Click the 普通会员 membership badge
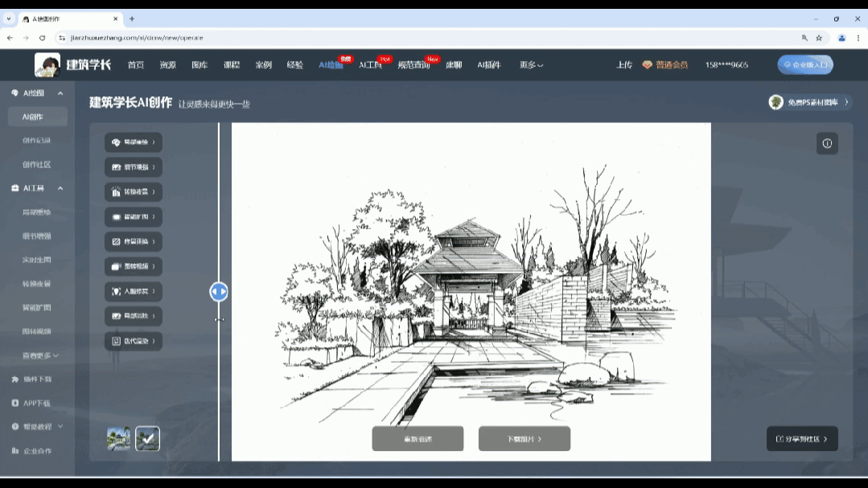868x488 pixels. (x=664, y=65)
